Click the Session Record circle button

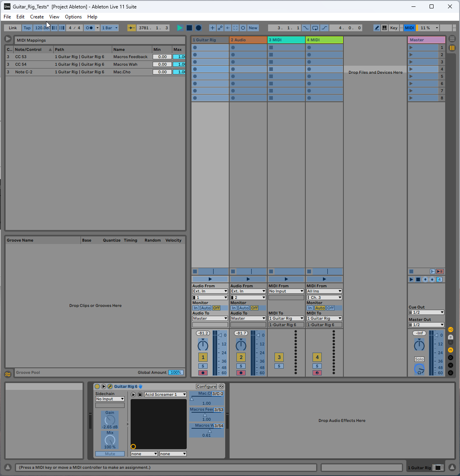pos(243,28)
